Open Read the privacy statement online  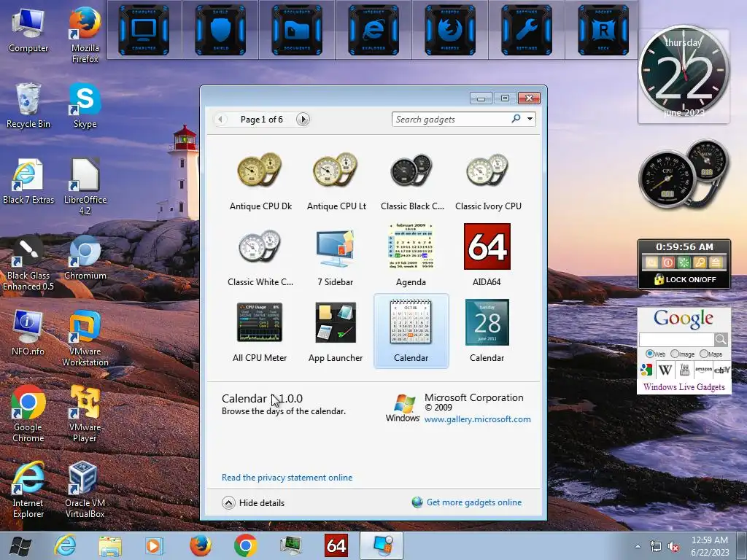[287, 477]
